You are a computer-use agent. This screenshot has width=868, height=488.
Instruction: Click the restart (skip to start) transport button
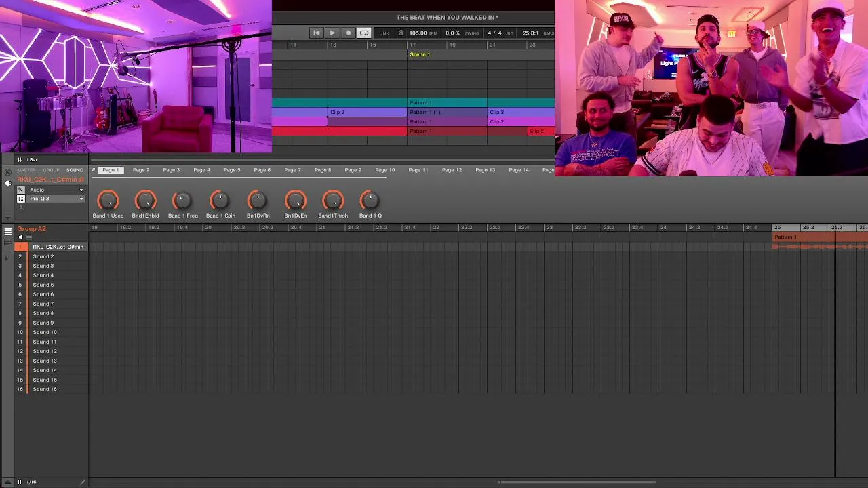[x=316, y=33]
